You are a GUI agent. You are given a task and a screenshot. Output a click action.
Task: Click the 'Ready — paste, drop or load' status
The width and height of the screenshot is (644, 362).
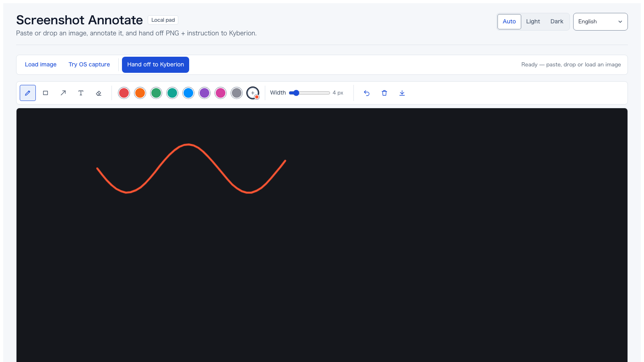tap(571, 65)
